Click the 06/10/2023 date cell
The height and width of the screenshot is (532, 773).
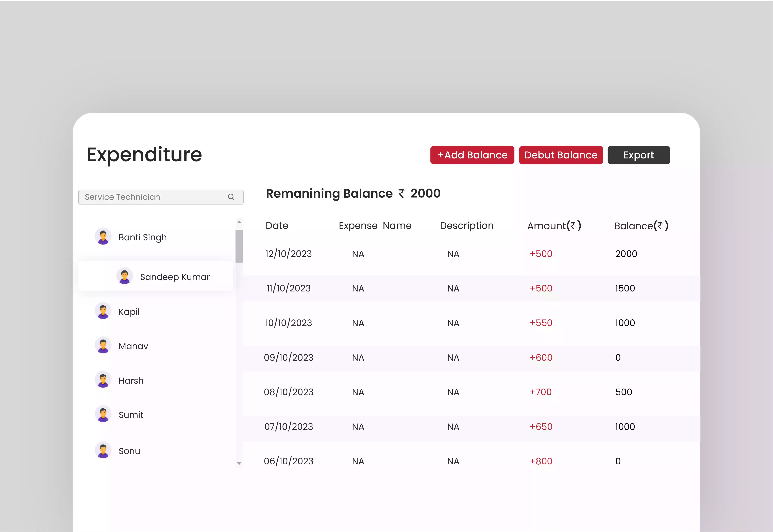[288, 461]
